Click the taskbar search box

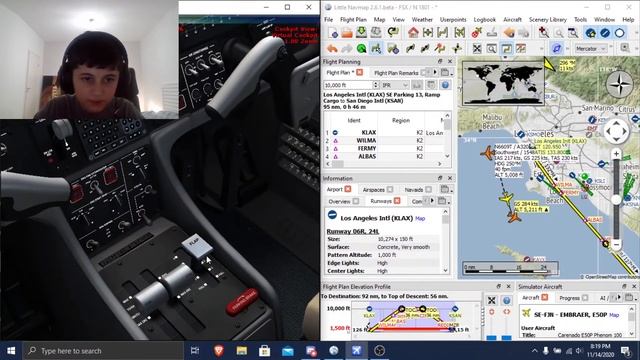pos(103,351)
